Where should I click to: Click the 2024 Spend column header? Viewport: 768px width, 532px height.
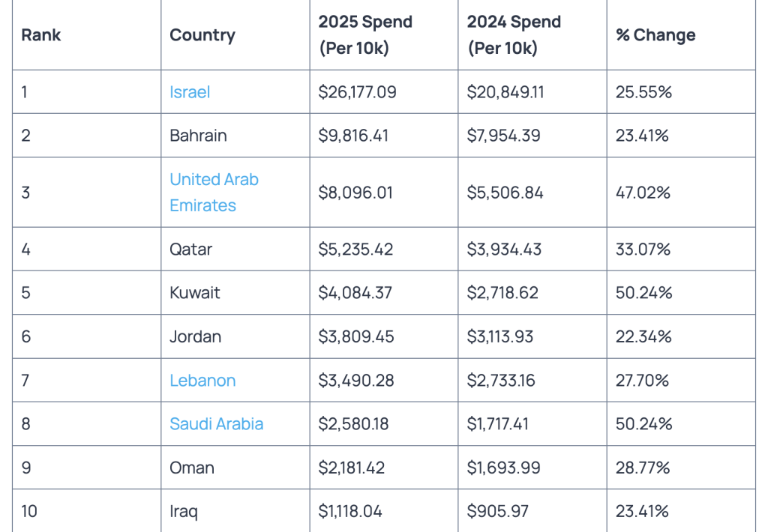514,35
